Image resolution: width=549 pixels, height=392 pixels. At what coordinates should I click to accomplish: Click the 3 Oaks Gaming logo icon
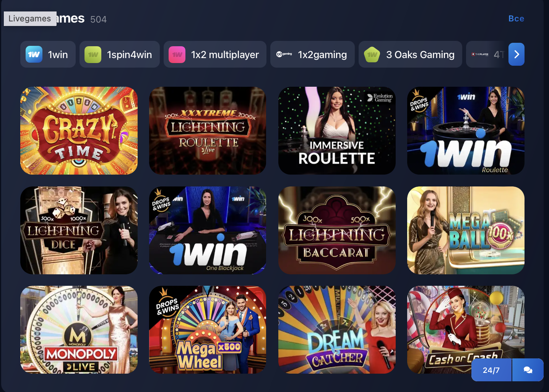coord(372,55)
